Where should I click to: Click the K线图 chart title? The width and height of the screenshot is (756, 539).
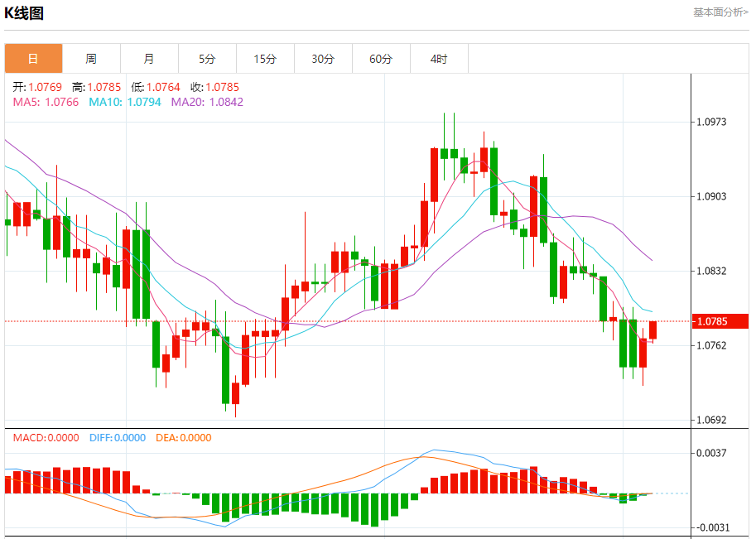[x=24, y=13]
